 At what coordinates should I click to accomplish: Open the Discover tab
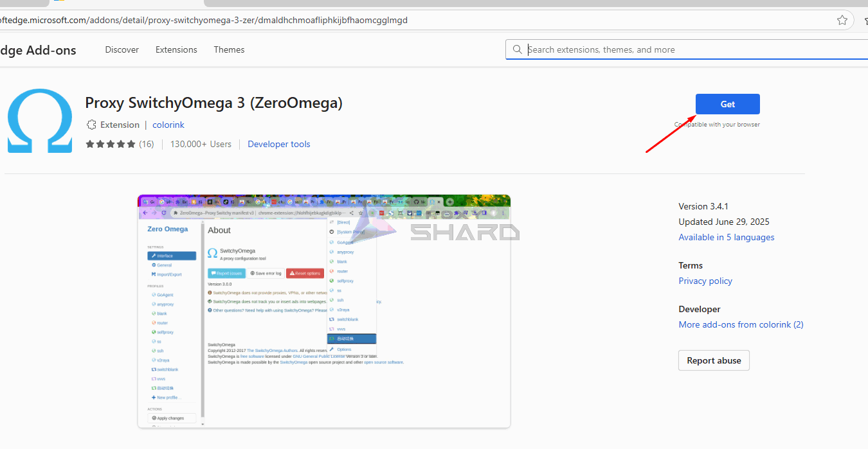pos(122,49)
